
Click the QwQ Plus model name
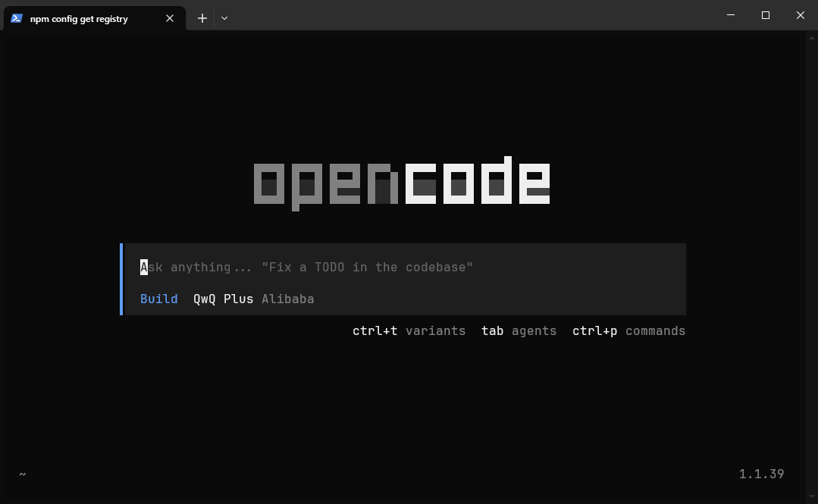[224, 299]
